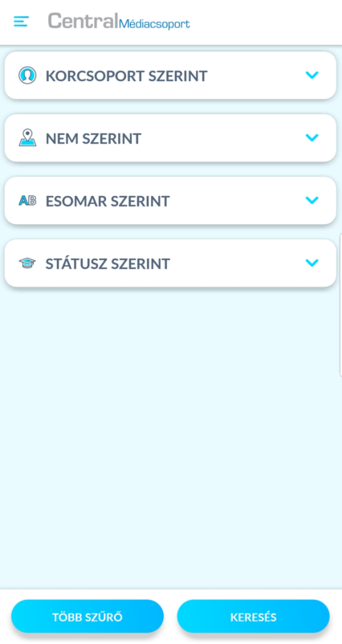Tap the TÖBB SZŰRŐ button
Screen dimensions: 342x644
[88, 617]
